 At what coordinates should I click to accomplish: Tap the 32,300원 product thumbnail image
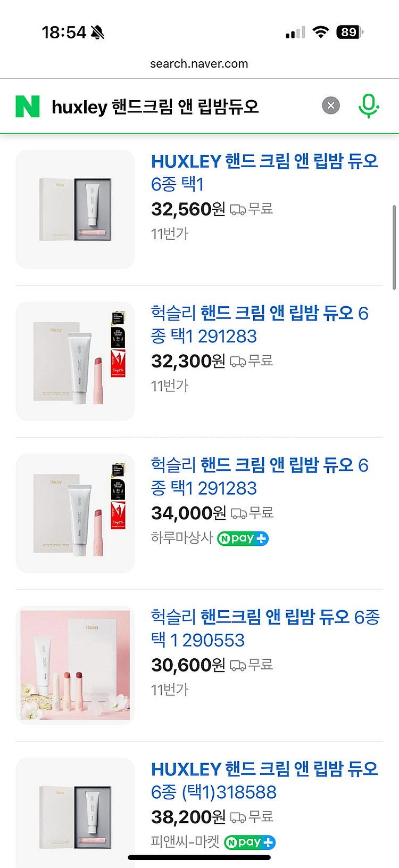click(75, 361)
